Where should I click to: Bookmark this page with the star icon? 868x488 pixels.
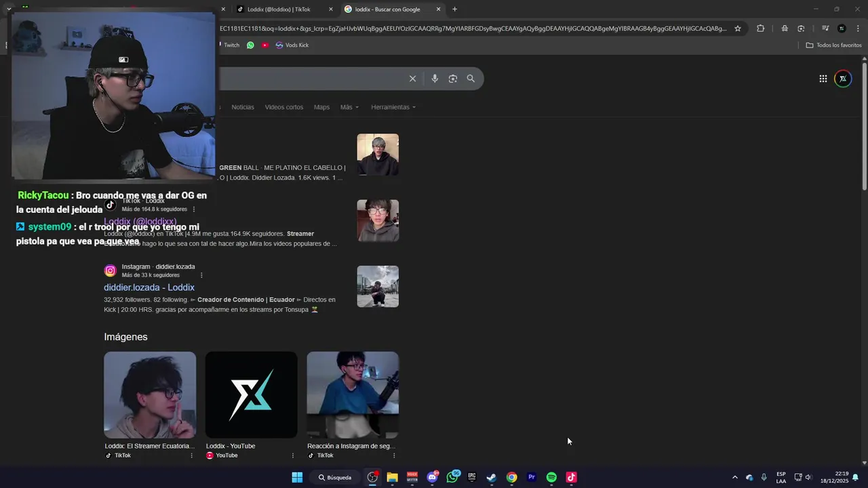point(738,28)
